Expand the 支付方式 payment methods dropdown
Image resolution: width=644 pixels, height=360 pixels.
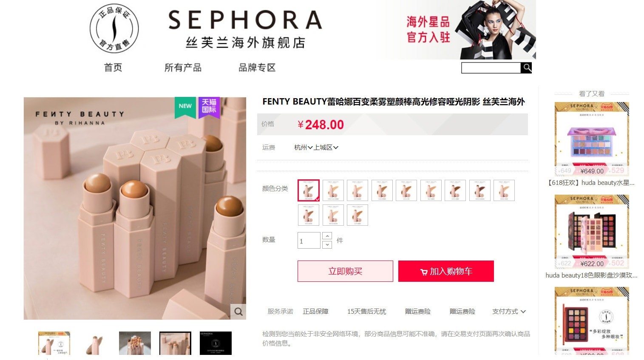(x=509, y=312)
